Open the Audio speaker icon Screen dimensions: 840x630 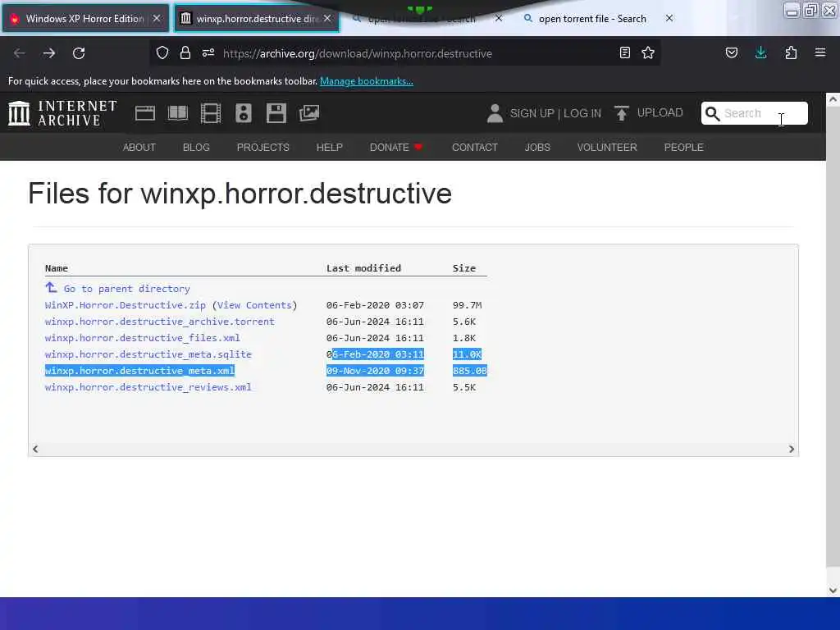(243, 113)
